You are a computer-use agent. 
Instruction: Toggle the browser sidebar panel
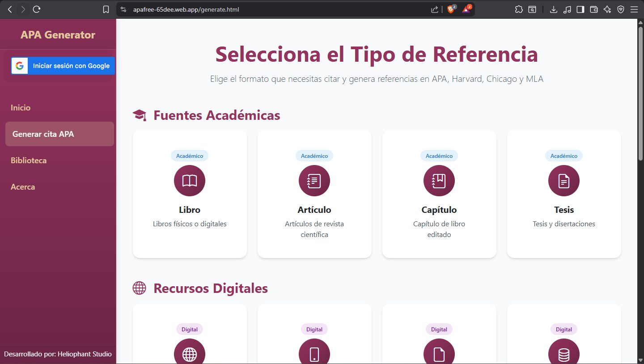[580, 9]
